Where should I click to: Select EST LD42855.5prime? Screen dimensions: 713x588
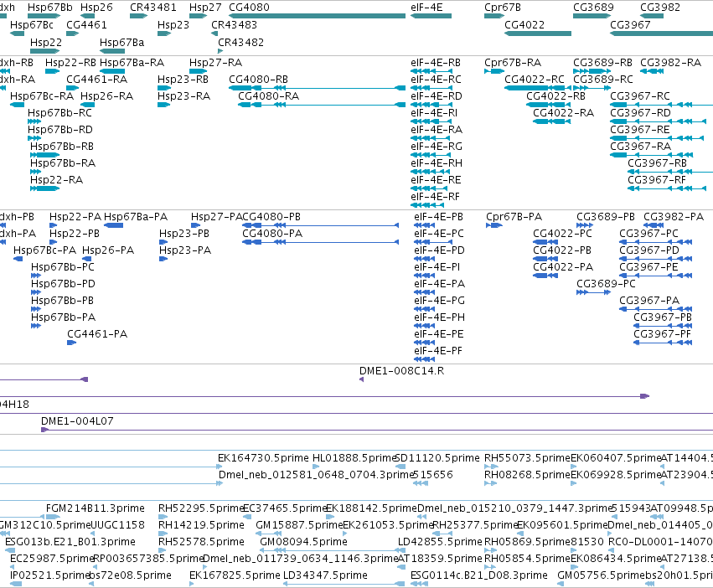click(440, 542)
